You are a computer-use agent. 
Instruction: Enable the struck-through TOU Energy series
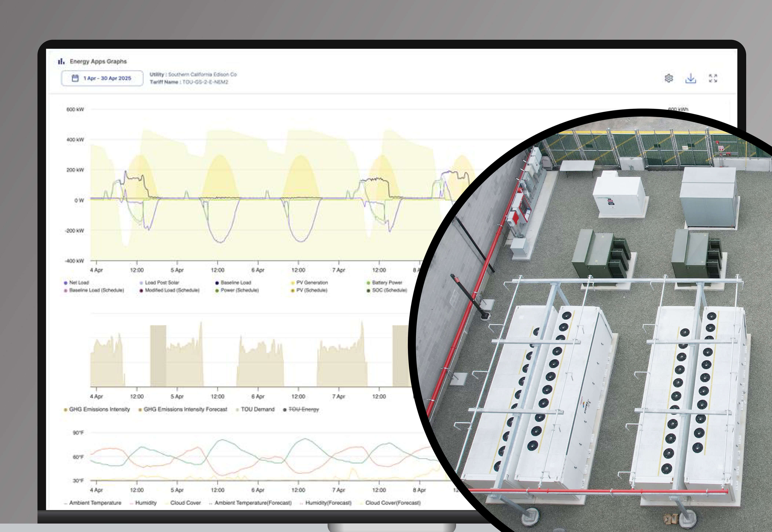301,409
